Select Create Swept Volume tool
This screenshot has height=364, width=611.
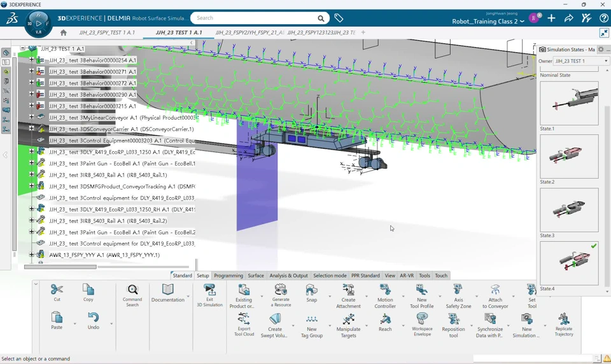coord(275,318)
